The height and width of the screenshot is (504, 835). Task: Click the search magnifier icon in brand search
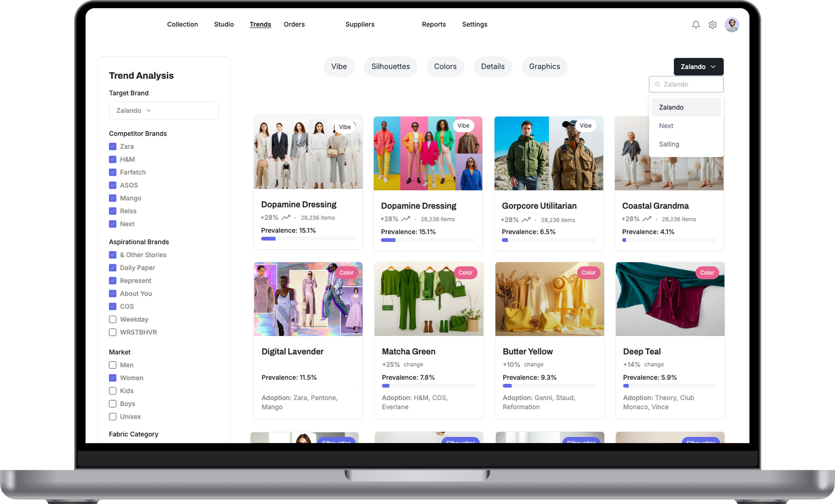tap(658, 84)
